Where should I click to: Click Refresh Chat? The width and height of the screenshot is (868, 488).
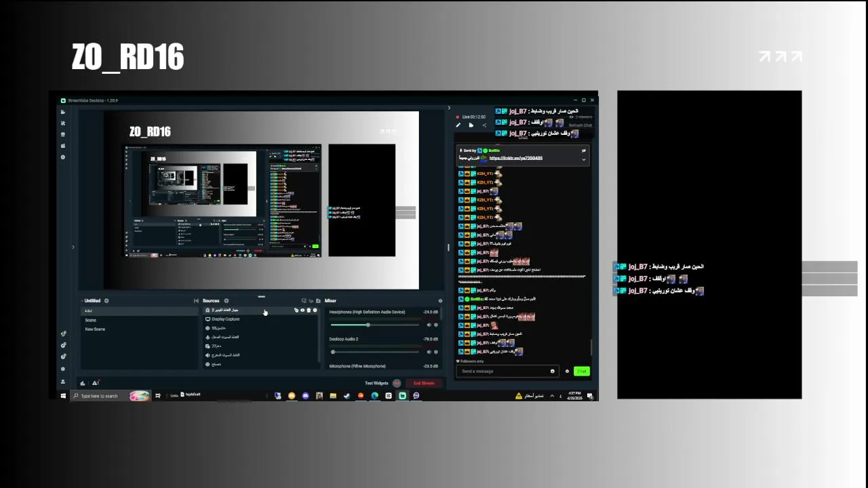[580, 126]
